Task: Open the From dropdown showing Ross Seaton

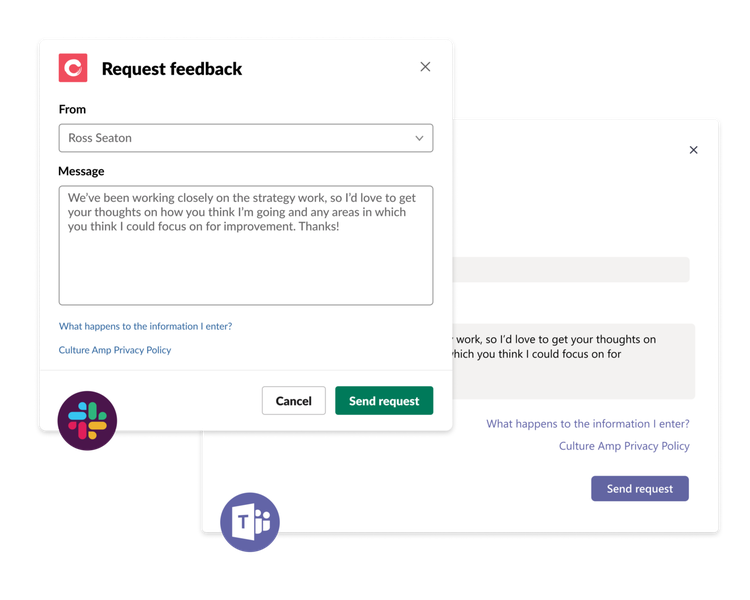Action: coord(245,138)
